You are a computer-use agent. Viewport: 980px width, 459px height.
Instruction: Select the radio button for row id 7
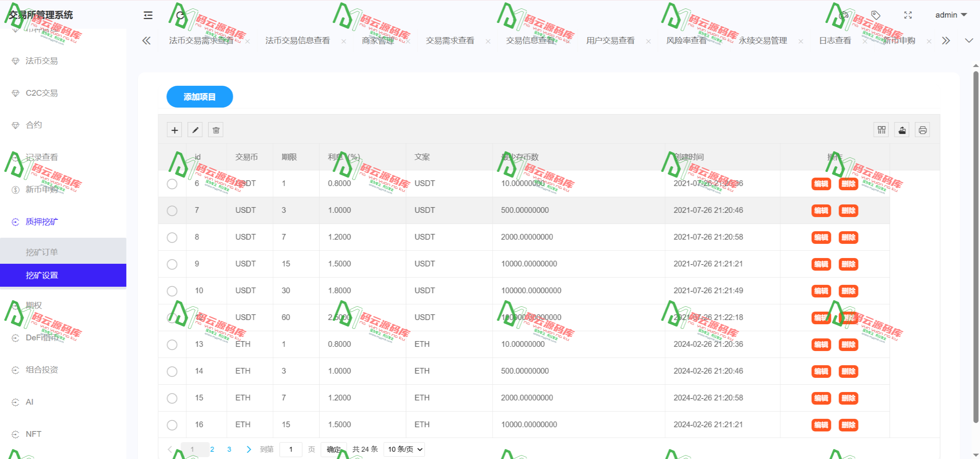coord(172,211)
